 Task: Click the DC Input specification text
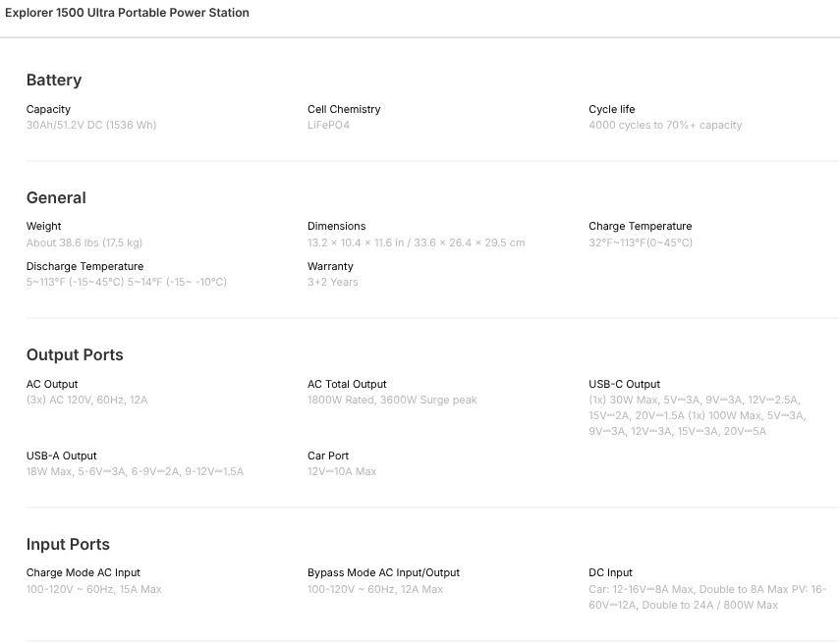pos(707,597)
